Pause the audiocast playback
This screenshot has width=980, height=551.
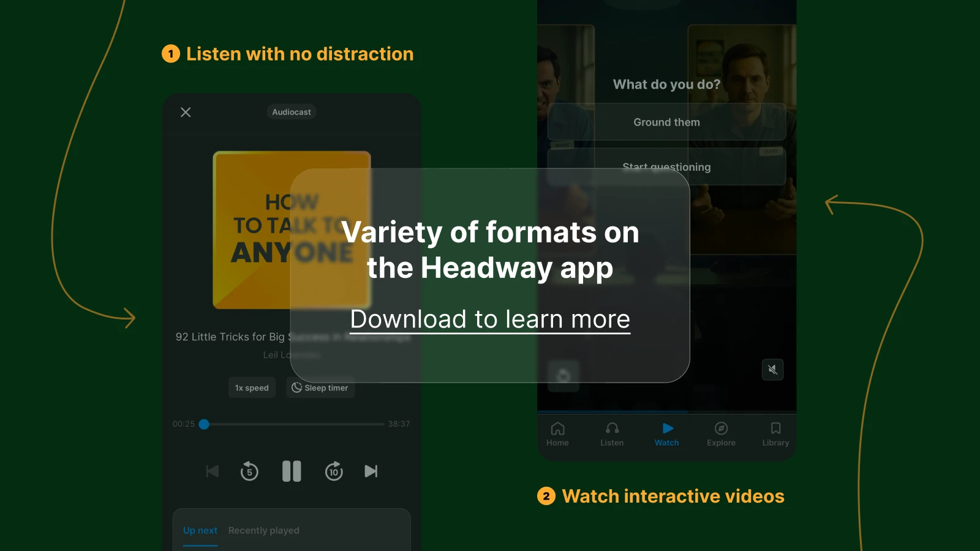tap(292, 471)
